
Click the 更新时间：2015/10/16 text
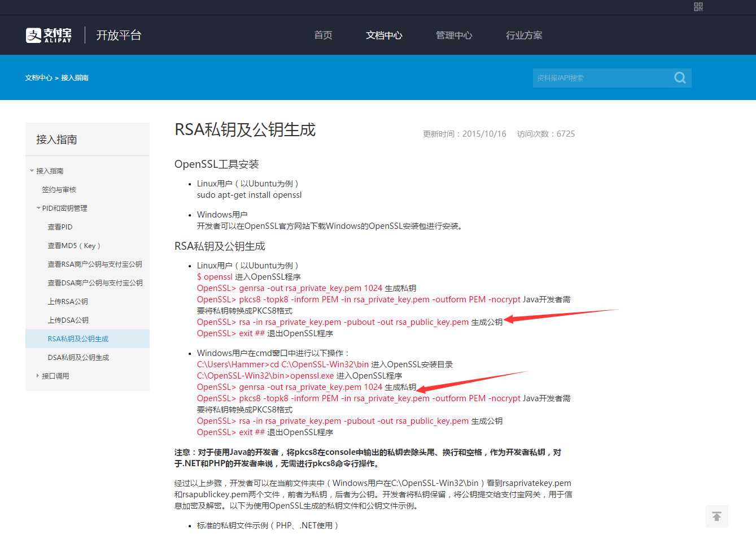click(465, 134)
